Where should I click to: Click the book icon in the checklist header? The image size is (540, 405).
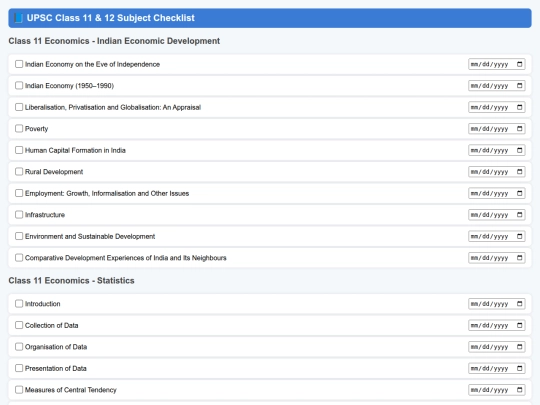coord(19,18)
